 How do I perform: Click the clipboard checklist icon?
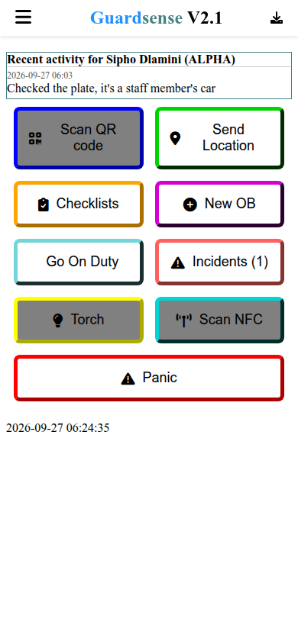43,204
